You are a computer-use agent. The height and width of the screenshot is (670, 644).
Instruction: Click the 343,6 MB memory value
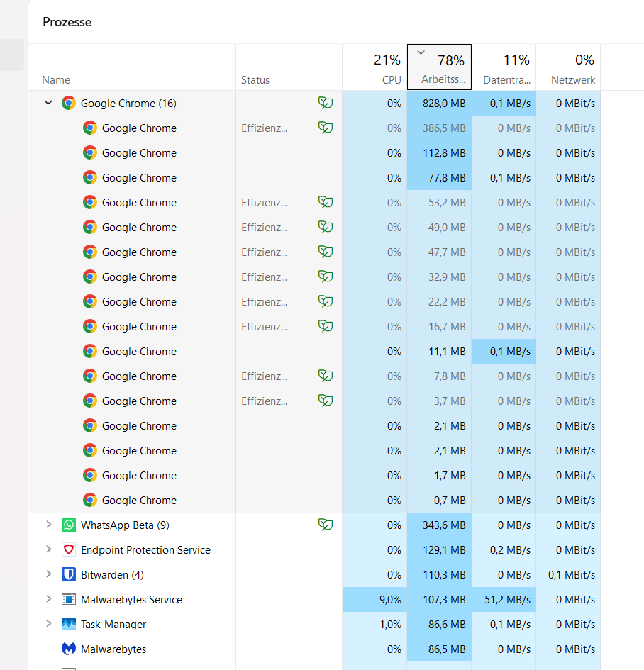[444, 525]
